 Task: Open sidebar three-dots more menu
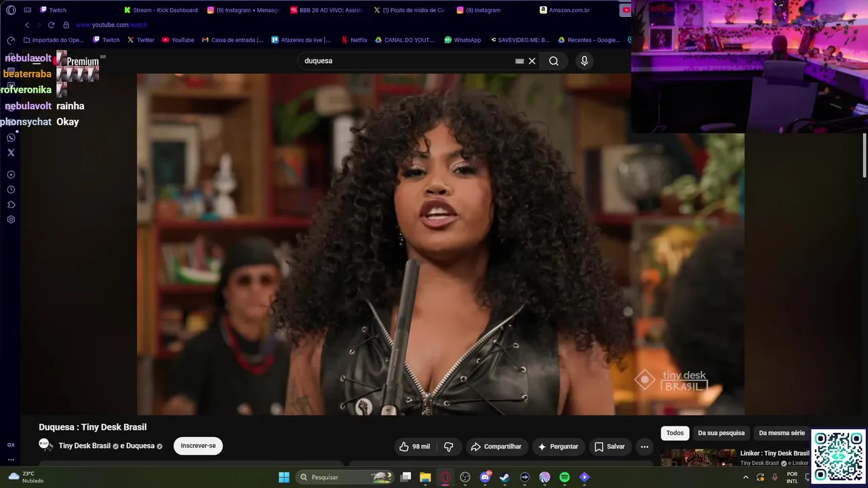point(11,460)
